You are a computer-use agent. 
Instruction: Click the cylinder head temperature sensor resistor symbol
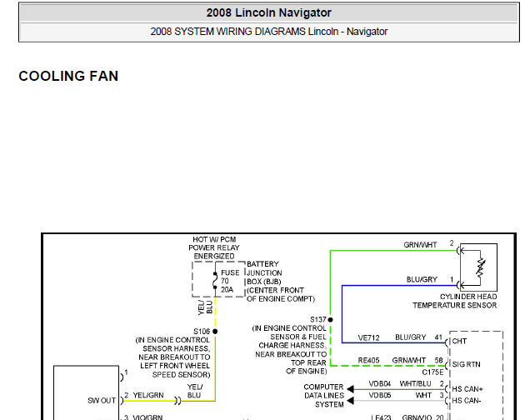[481, 267]
